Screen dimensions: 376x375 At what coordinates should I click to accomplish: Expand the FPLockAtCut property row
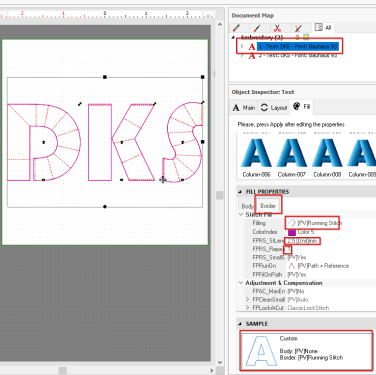pos(247,308)
